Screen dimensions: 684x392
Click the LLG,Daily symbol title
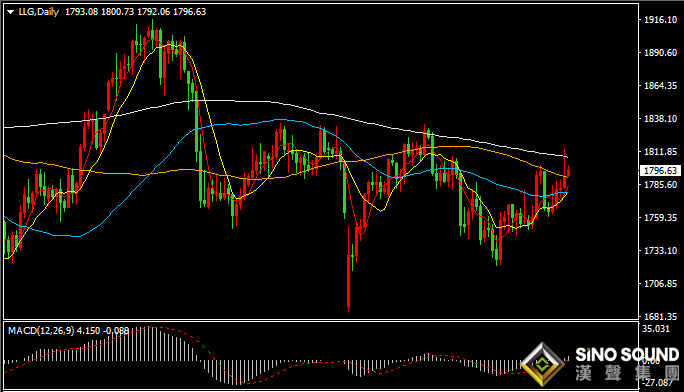tap(38, 12)
